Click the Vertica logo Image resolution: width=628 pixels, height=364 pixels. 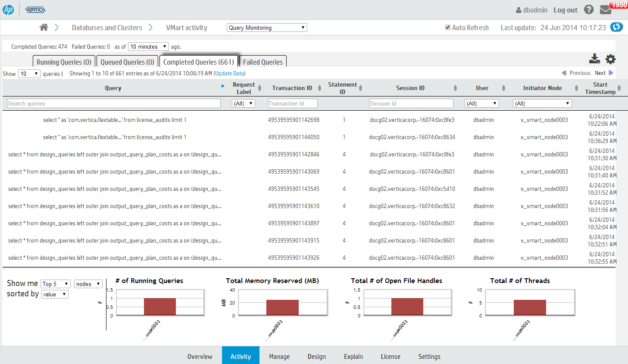tap(35, 10)
